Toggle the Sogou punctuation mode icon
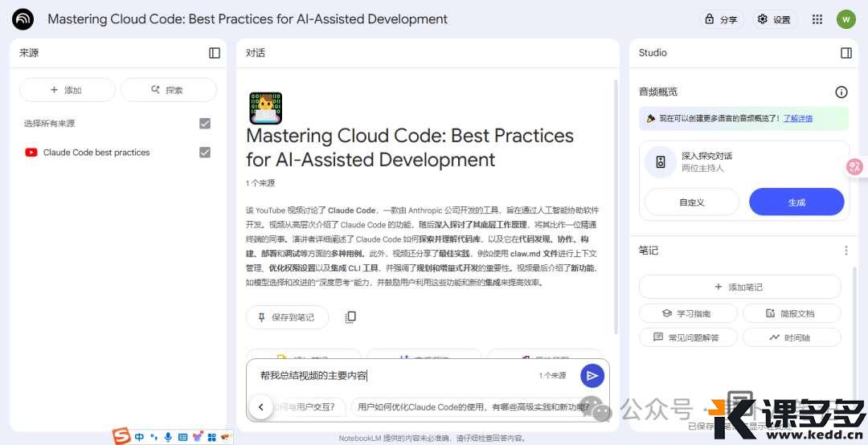868x445 pixels. pyautogui.click(x=154, y=437)
